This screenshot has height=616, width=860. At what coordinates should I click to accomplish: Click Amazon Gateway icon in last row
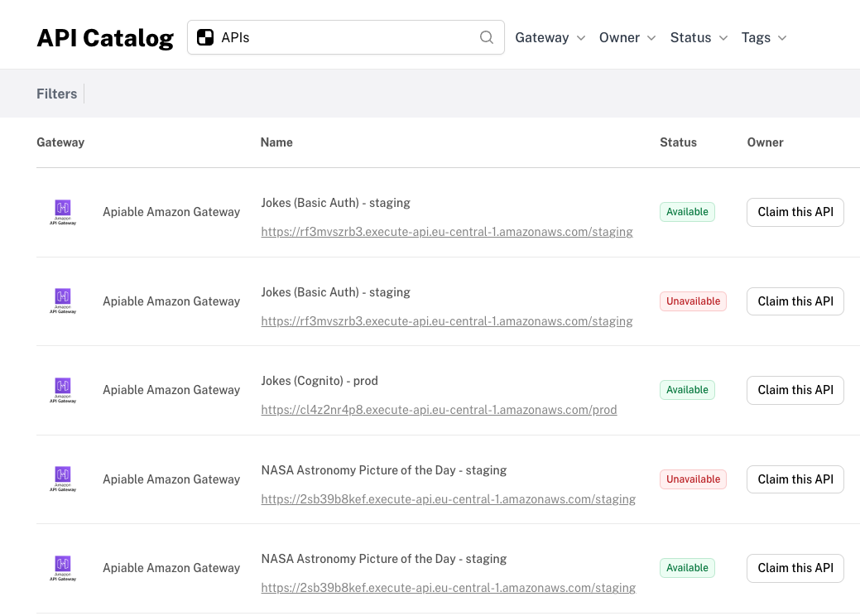pos(62,567)
